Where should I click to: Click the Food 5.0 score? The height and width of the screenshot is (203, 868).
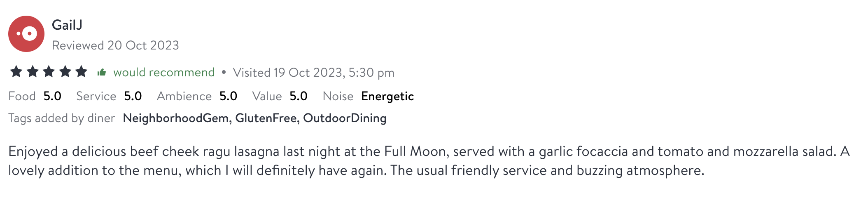pos(52,96)
